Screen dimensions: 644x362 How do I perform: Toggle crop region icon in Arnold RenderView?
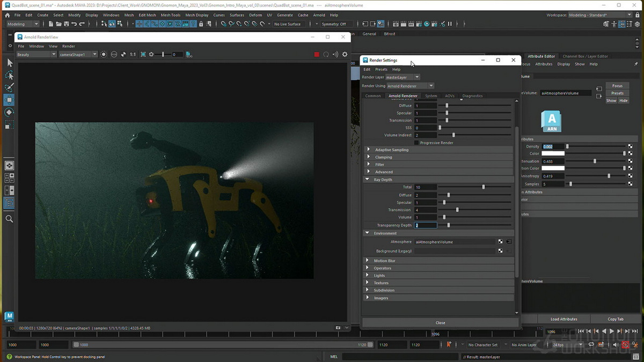143,54
